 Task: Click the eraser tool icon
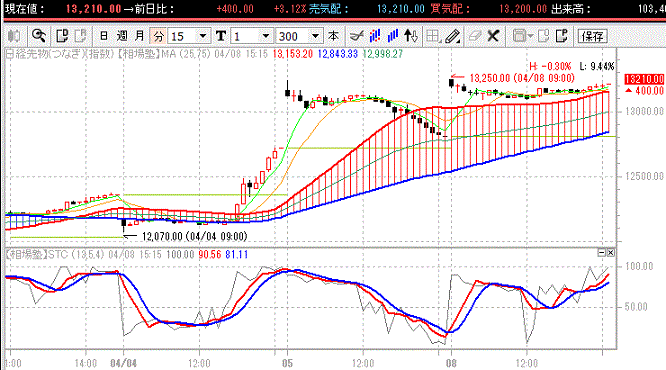coord(474,36)
